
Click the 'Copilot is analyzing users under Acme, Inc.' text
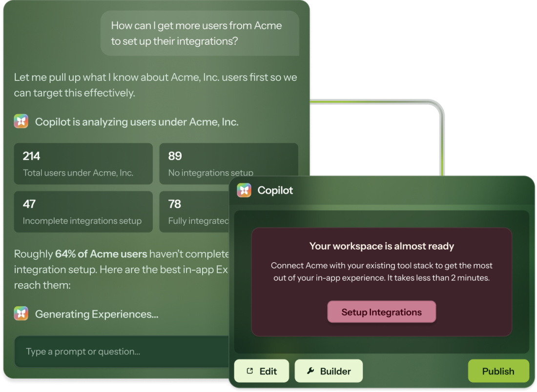(137, 122)
